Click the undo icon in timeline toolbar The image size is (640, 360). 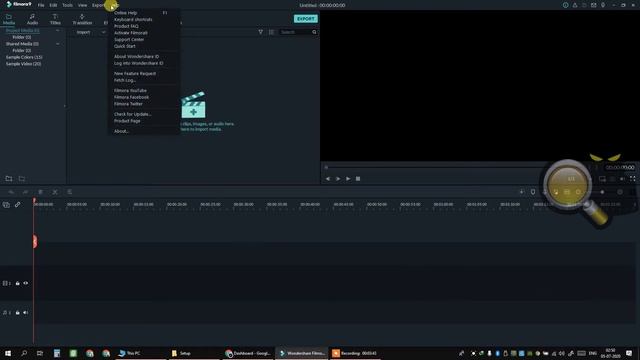coord(11,192)
